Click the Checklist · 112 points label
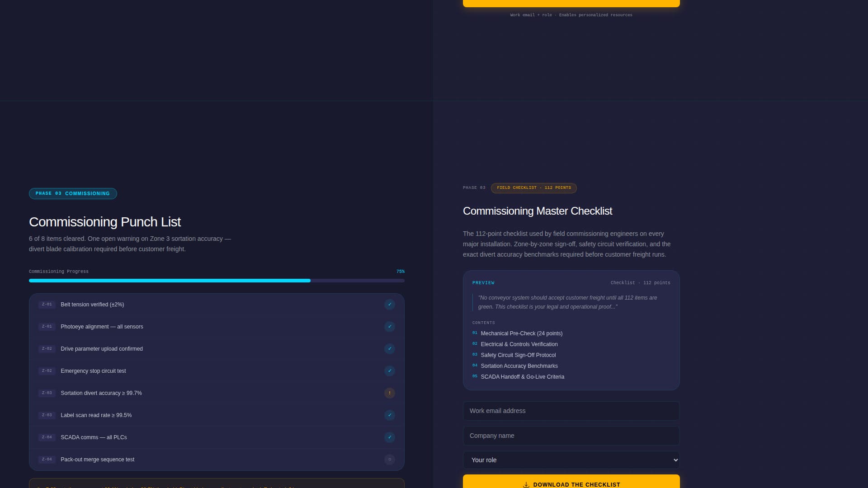Image resolution: width=868 pixels, height=488 pixels. coord(641,283)
